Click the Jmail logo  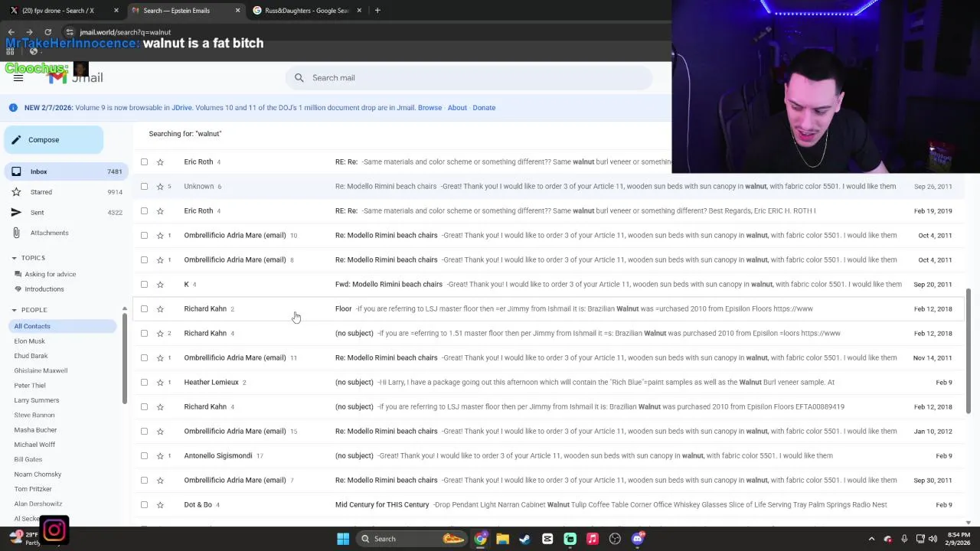(x=77, y=77)
